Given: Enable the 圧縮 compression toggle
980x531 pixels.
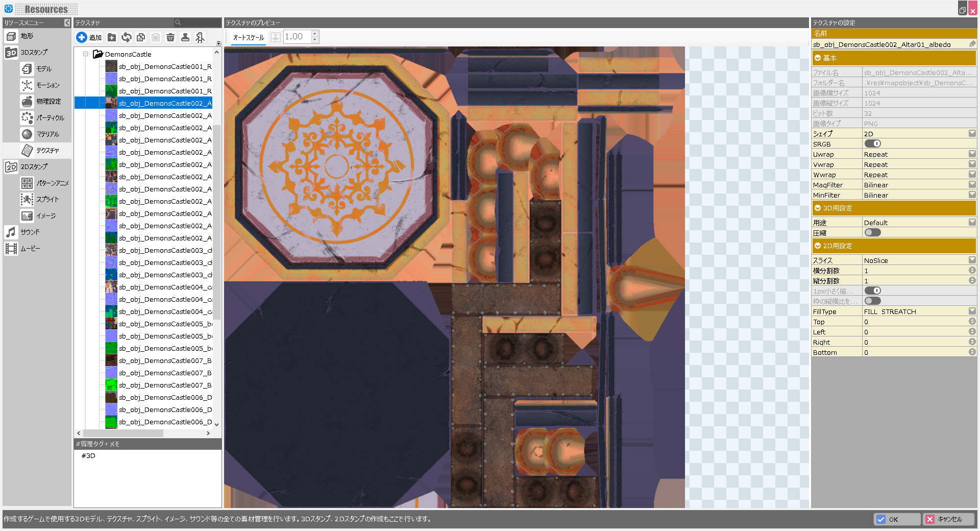Looking at the screenshot, I should click(872, 233).
